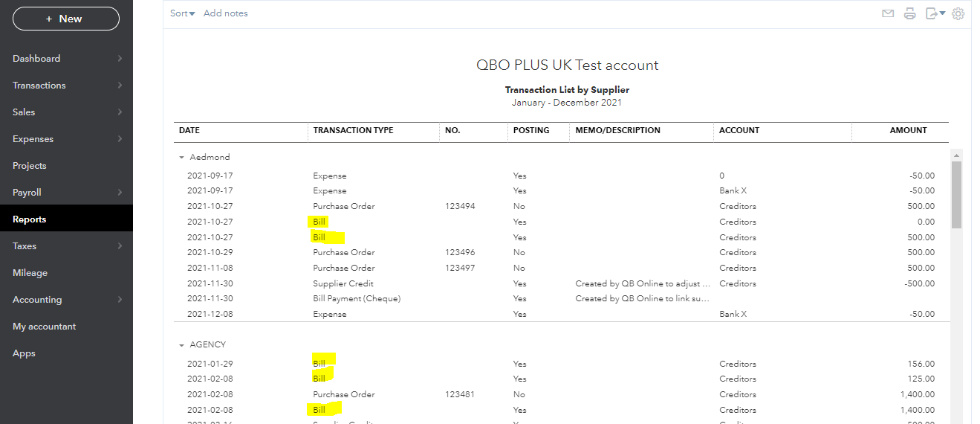The width and height of the screenshot is (980, 424).
Task: Click the print report icon
Action: coord(909,13)
